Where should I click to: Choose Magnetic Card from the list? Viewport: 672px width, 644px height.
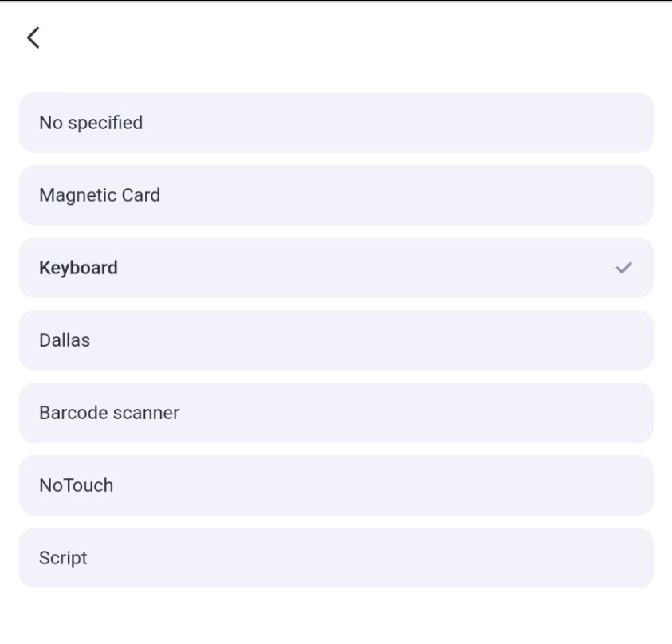336,195
